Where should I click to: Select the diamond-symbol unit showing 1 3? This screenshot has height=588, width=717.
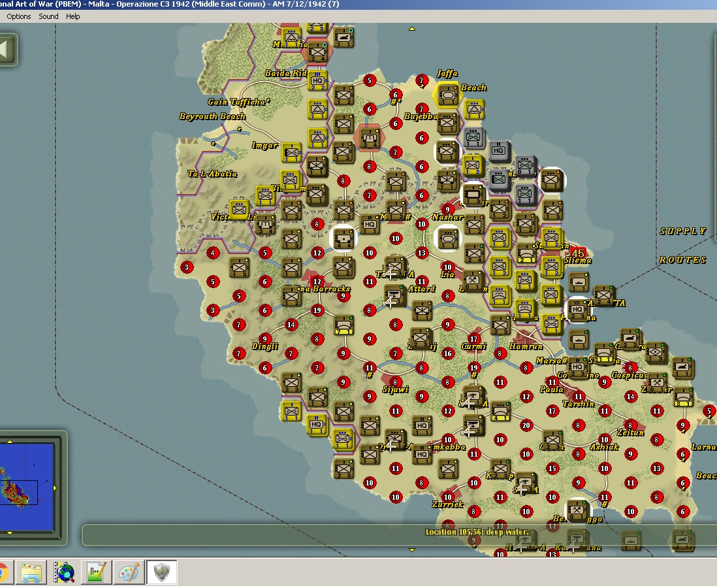656,352
